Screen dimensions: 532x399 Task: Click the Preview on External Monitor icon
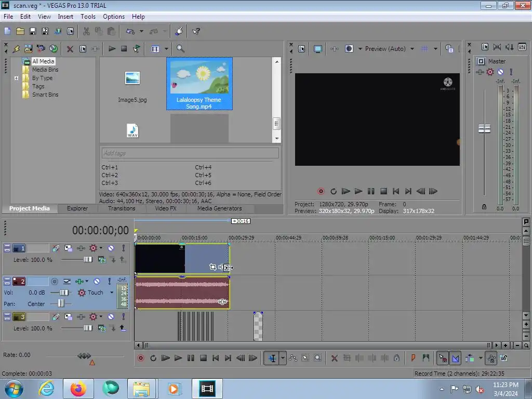317,49
